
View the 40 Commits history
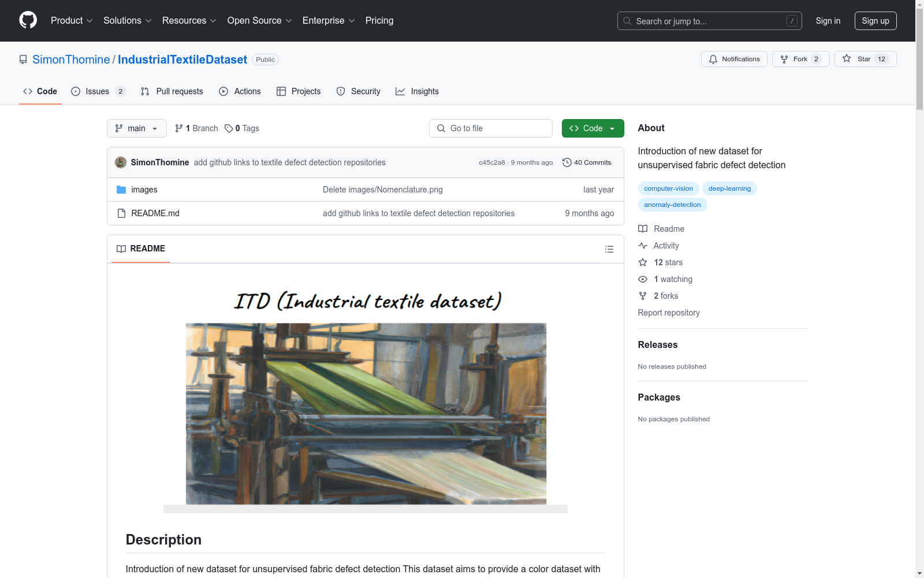[x=587, y=162]
